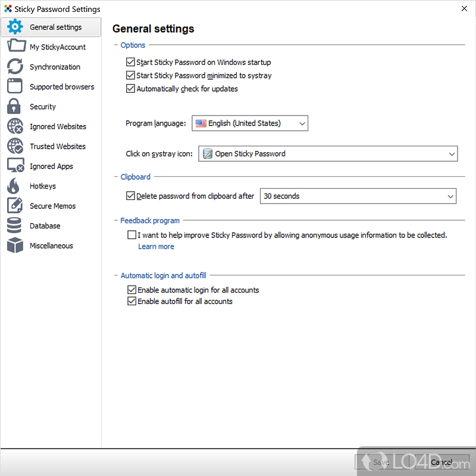Open Secure Memos settings
Screen dimensions: 476x476
[52, 206]
